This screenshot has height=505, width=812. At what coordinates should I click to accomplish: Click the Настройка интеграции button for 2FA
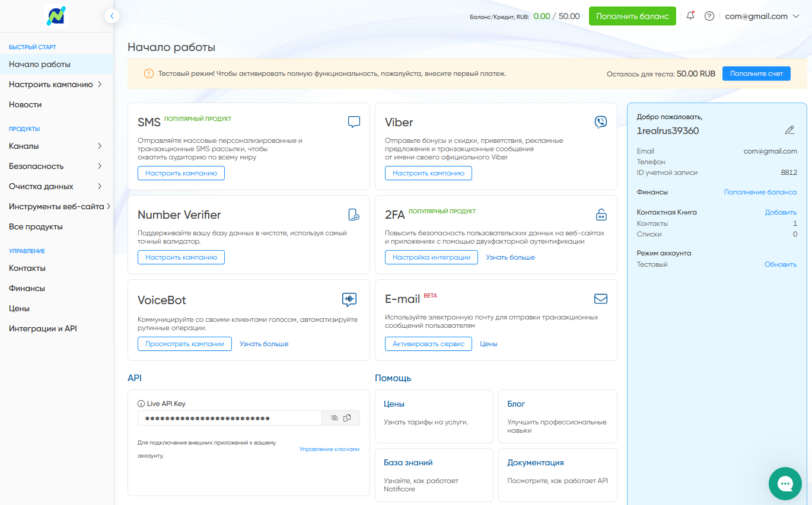click(x=431, y=257)
